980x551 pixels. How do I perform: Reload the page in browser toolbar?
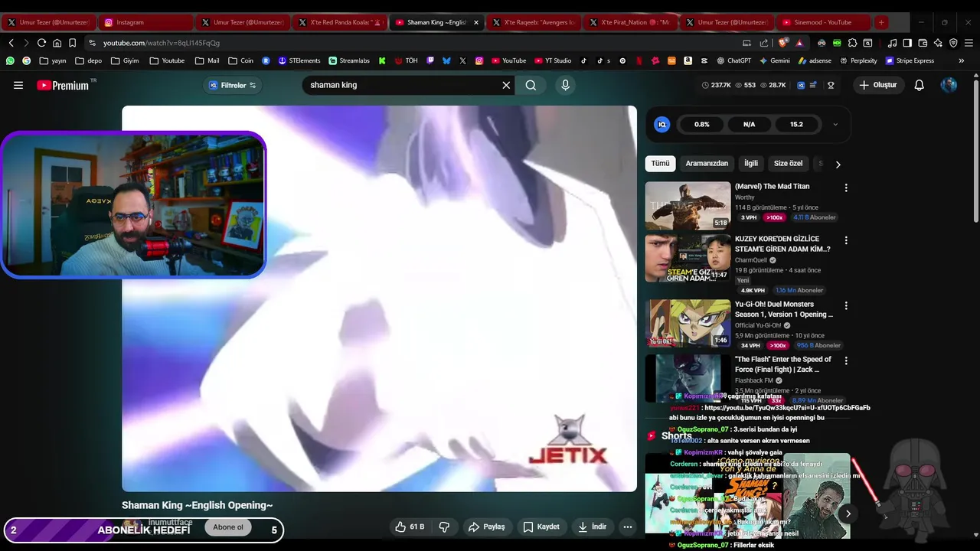(41, 43)
